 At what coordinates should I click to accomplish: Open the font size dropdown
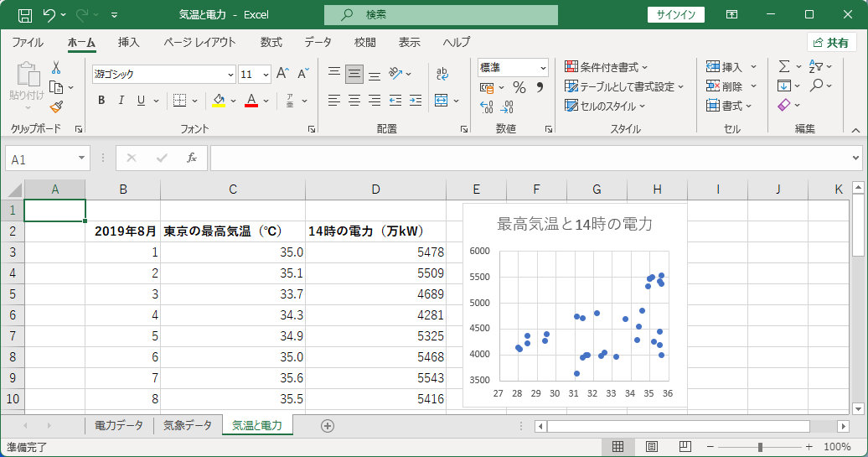click(x=266, y=75)
